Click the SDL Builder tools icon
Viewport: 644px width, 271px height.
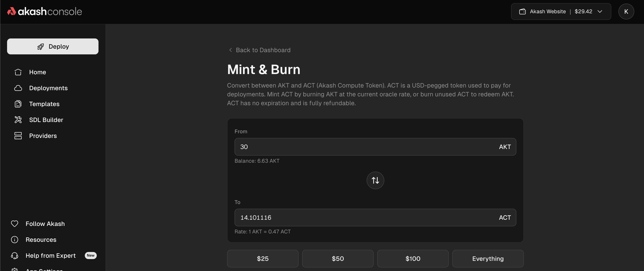click(18, 120)
